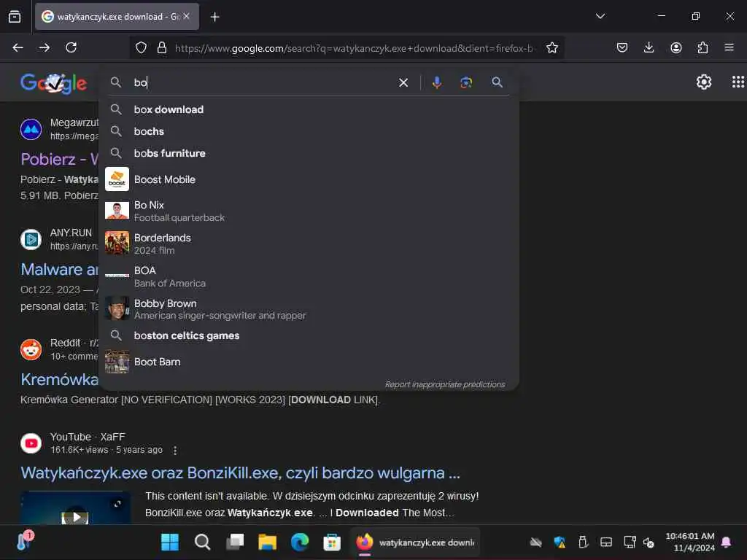Open the extensions puzzle icon
This screenshot has width=747, height=560.
tap(703, 47)
